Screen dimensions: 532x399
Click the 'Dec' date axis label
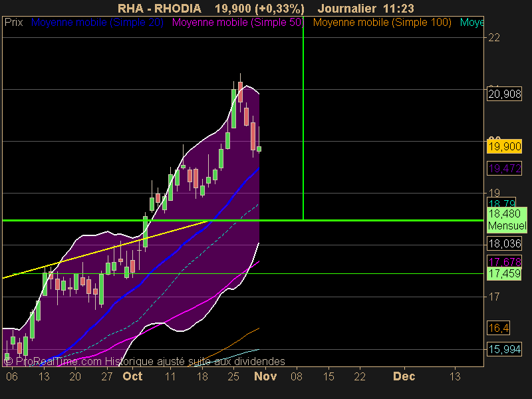pos(404,376)
